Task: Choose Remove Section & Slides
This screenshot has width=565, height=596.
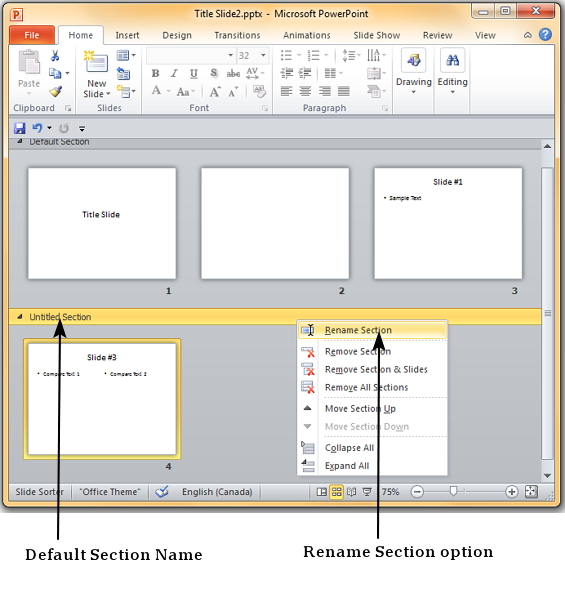Action: pos(372,369)
